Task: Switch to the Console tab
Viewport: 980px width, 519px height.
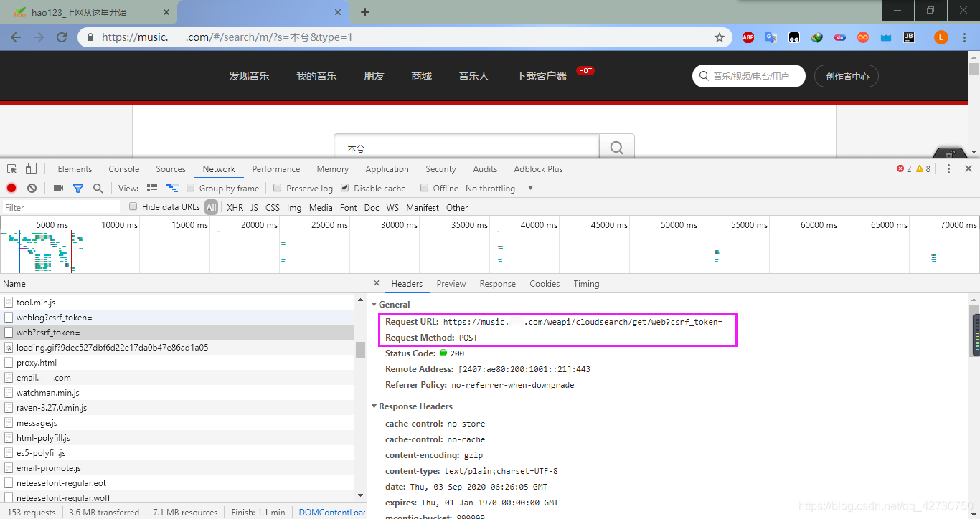Action: pyautogui.click(x=124, y=169)
